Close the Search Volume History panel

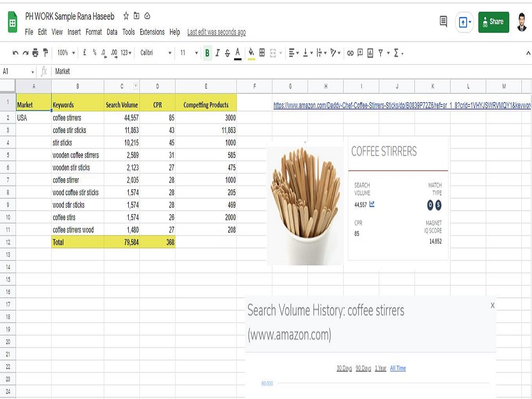tap(492, 305)
